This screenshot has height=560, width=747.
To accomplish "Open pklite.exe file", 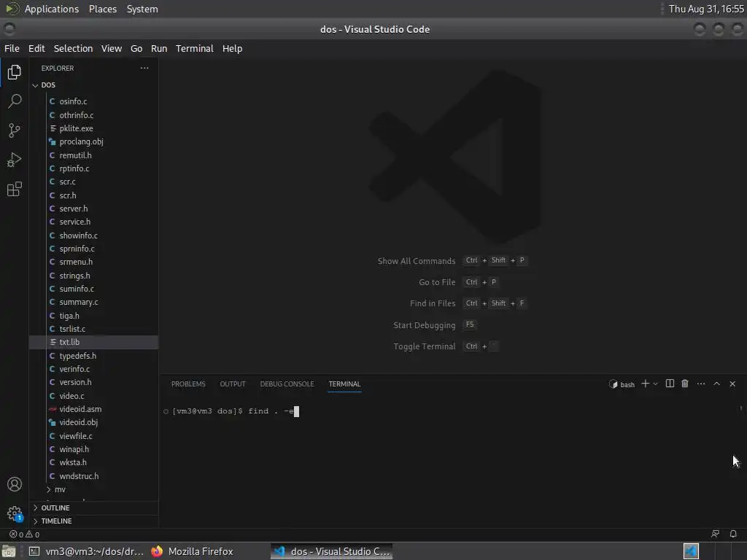I will (x=93, y=128).
